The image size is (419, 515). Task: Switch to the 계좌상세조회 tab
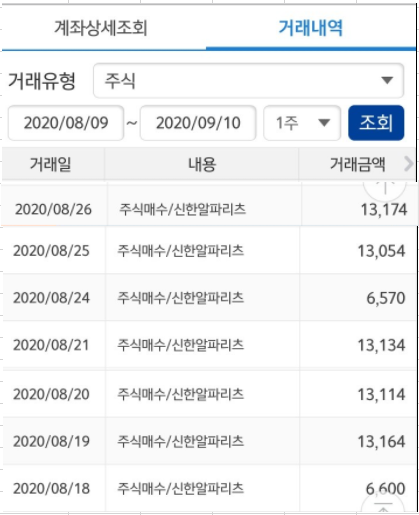[101, 28]
